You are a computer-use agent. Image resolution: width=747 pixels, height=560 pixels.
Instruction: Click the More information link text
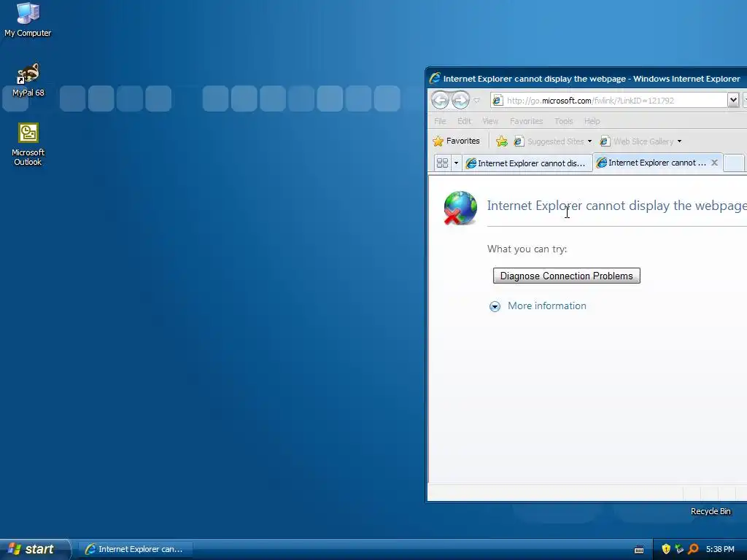click(547, 306)
